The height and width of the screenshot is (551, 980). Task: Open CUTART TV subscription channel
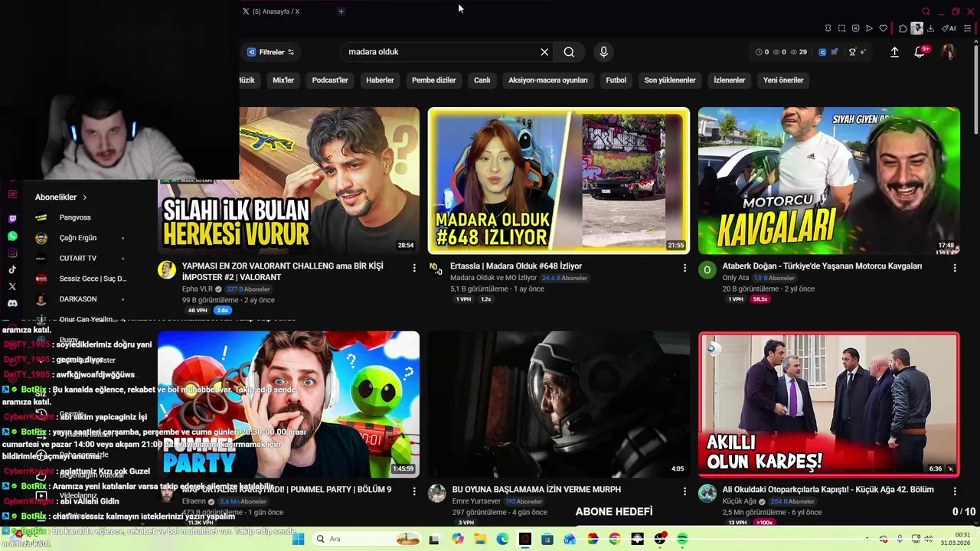pyautogui.click(x=78, y=259)
